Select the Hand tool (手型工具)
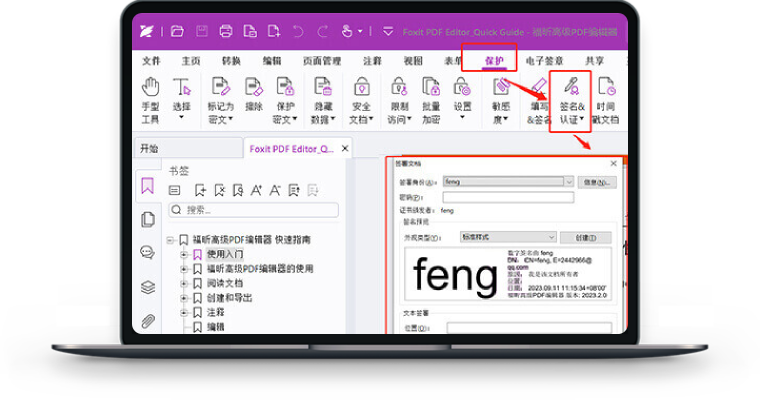Viewport: 760px width, 400px height. pyautogui.click(x=150, y=98)
